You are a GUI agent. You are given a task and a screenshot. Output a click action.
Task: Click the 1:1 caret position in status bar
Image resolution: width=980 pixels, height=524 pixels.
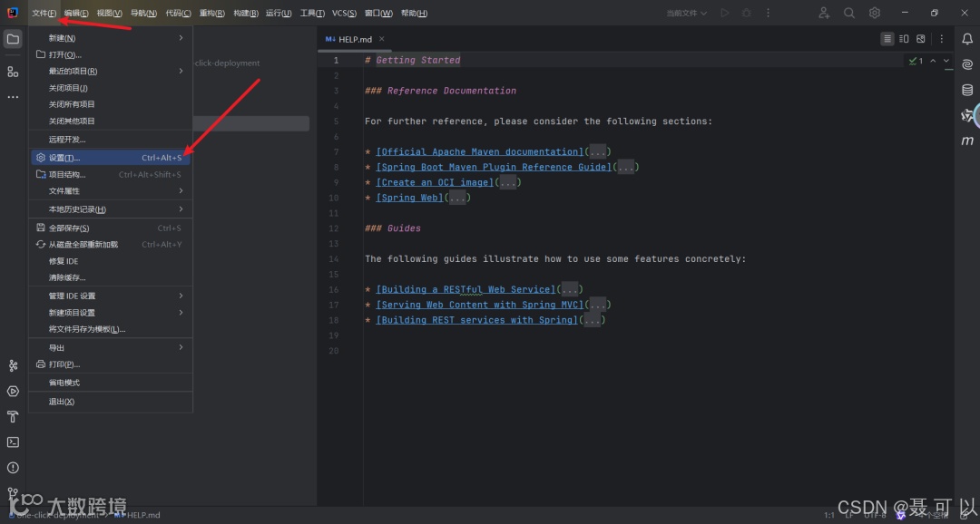point(828,515)
